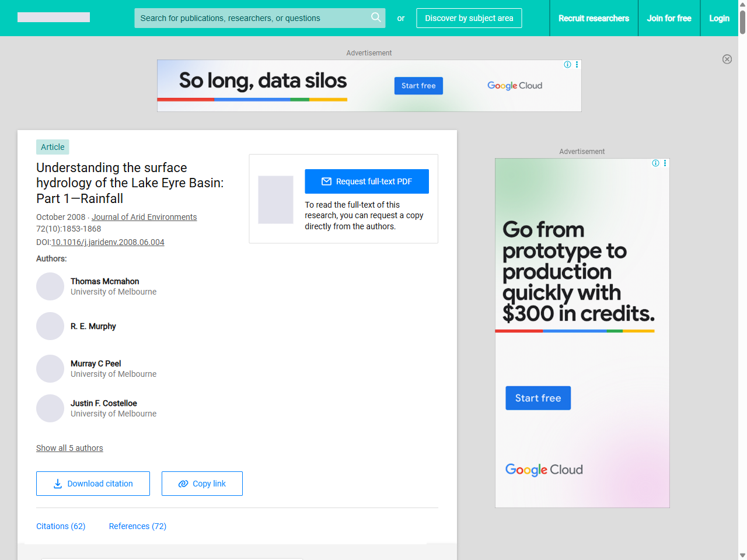Expand the Show all 5 authors list

point(69,448)
